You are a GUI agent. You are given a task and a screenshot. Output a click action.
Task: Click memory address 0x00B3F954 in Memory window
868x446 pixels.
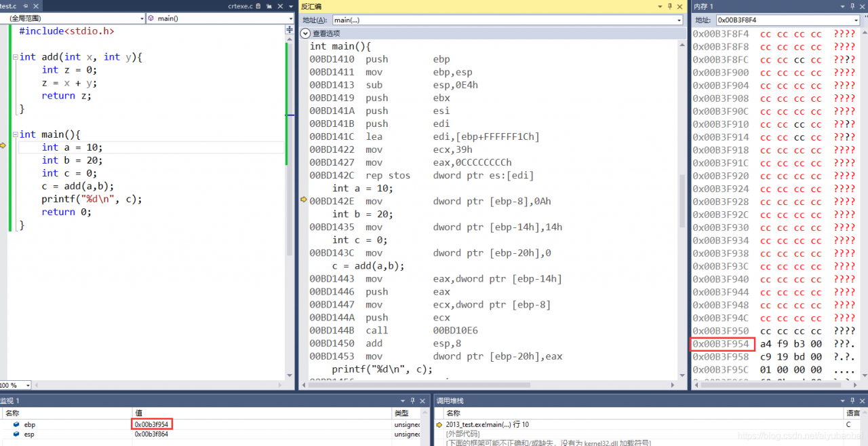[x=720, y=343]
